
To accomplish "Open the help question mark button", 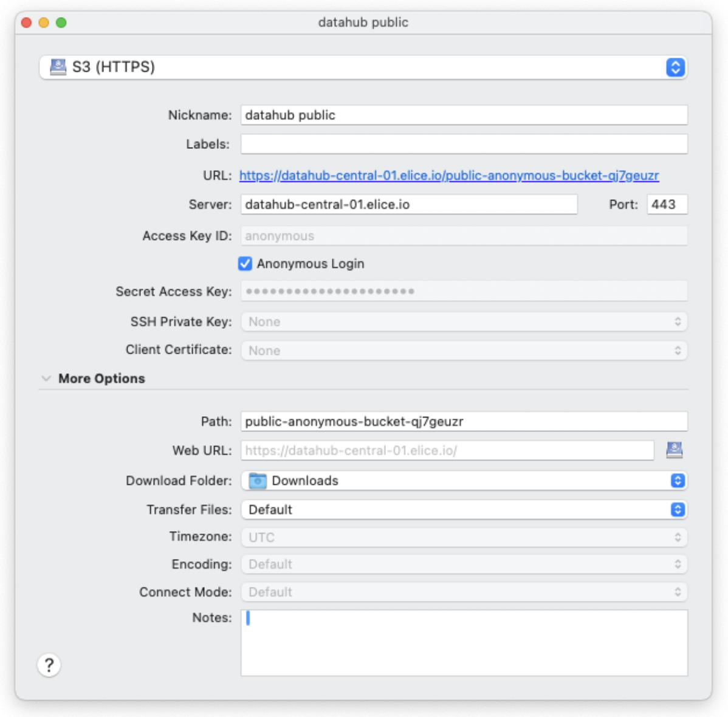I will click(x=49, y=665).
